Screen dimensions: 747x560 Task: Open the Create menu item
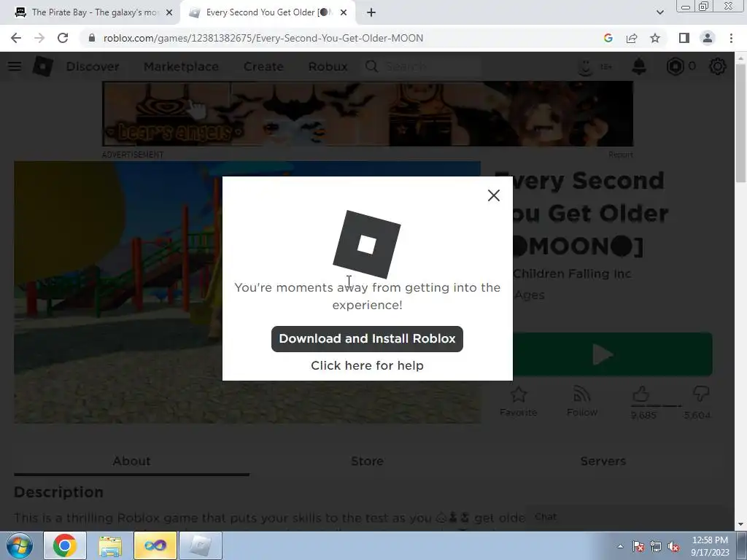263,66
